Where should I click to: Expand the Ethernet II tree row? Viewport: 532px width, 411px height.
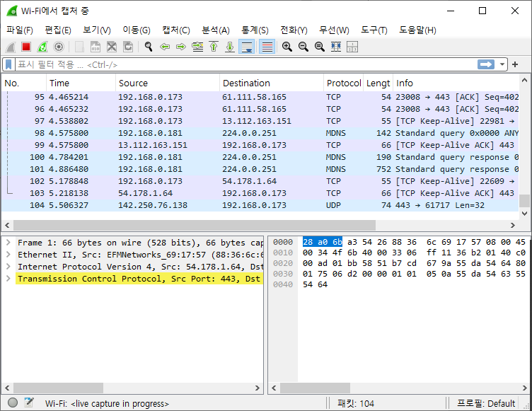click(x=8, y=254)
